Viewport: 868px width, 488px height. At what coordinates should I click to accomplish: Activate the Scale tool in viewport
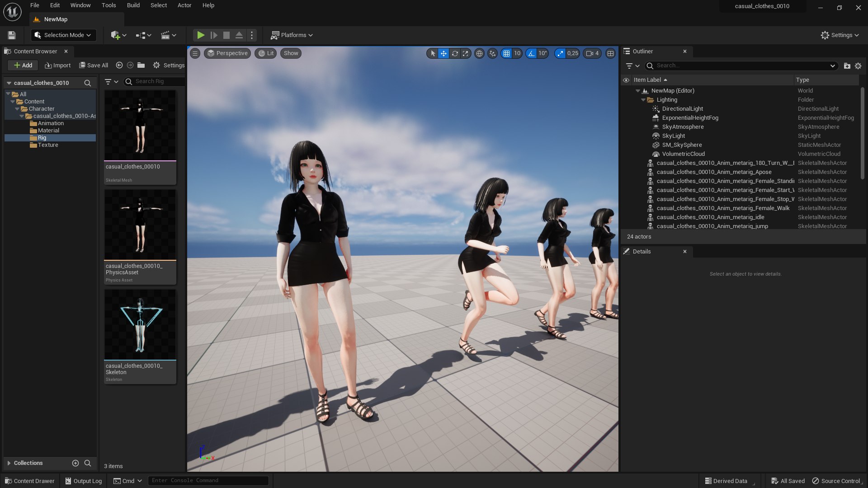(466, 53)
